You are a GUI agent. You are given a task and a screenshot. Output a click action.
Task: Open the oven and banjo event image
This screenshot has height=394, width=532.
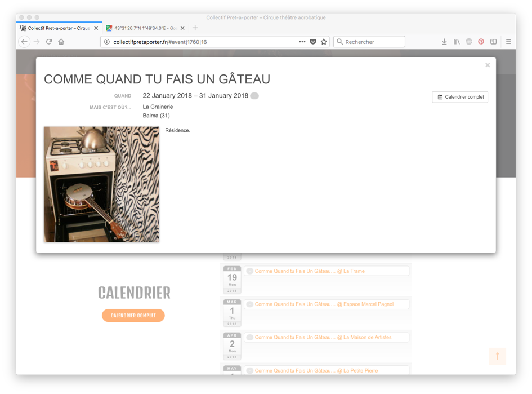click(x=101, y=184)
